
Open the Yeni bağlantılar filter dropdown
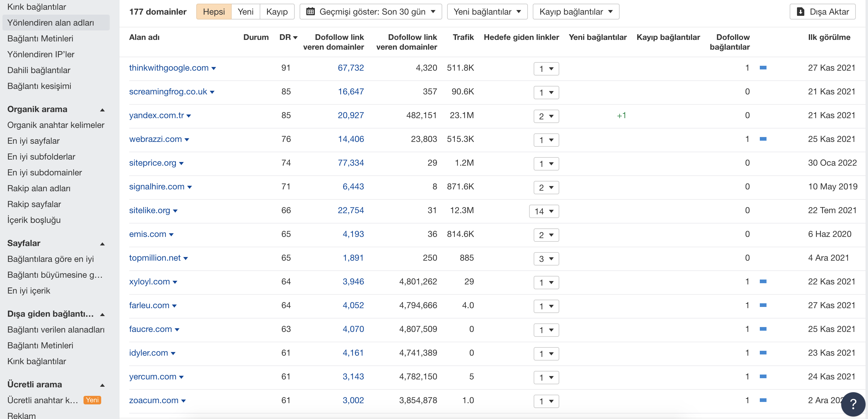click(487, 12)
